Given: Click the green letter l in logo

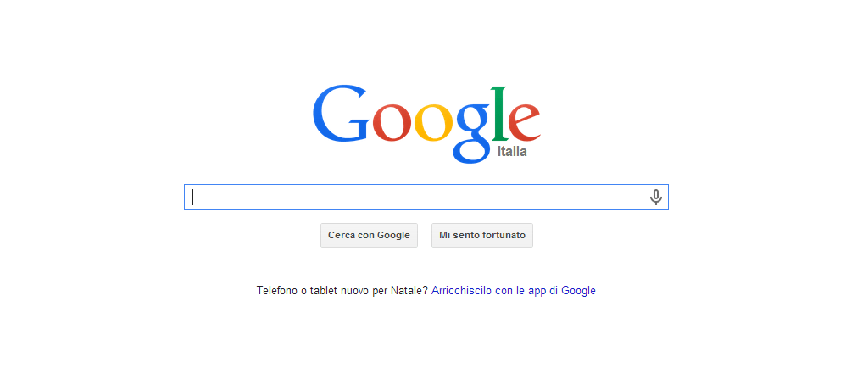Looking at the screenshot, I should 499,114.
